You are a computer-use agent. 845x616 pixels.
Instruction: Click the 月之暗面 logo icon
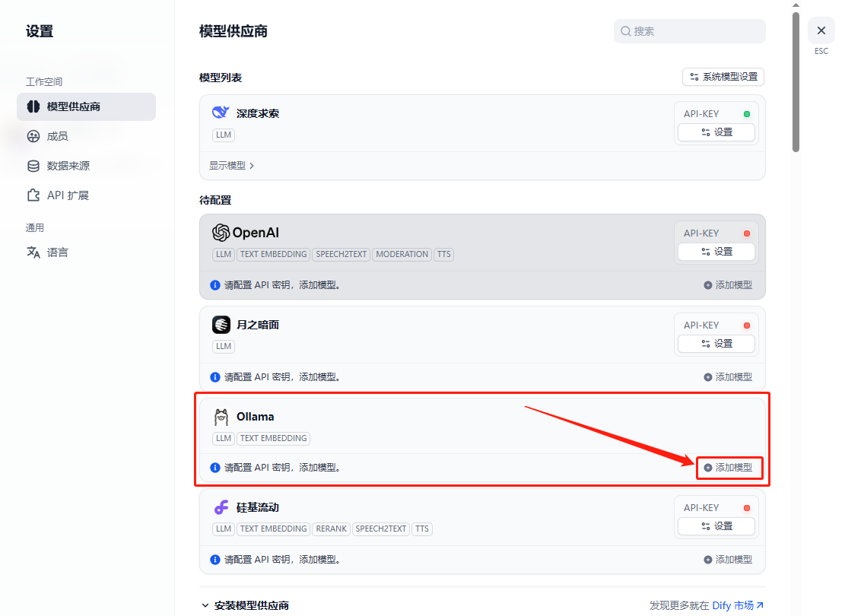pyautogui.click(x=221, y=325)
